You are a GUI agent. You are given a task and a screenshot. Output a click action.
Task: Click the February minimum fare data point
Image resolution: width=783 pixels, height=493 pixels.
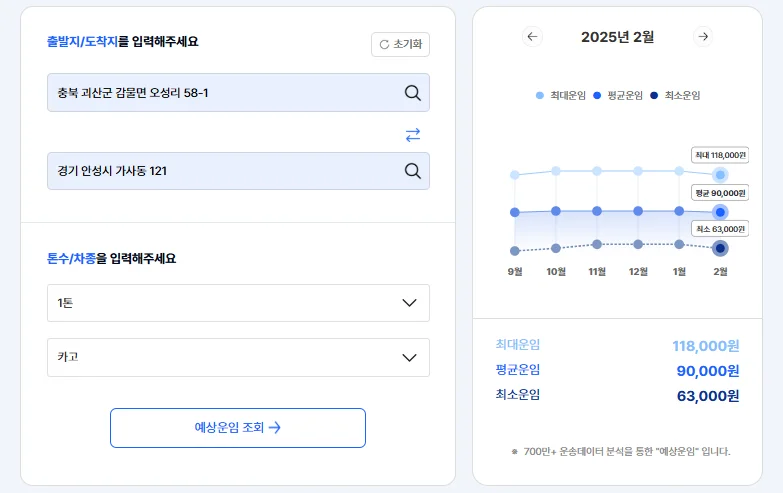[720, 248]
